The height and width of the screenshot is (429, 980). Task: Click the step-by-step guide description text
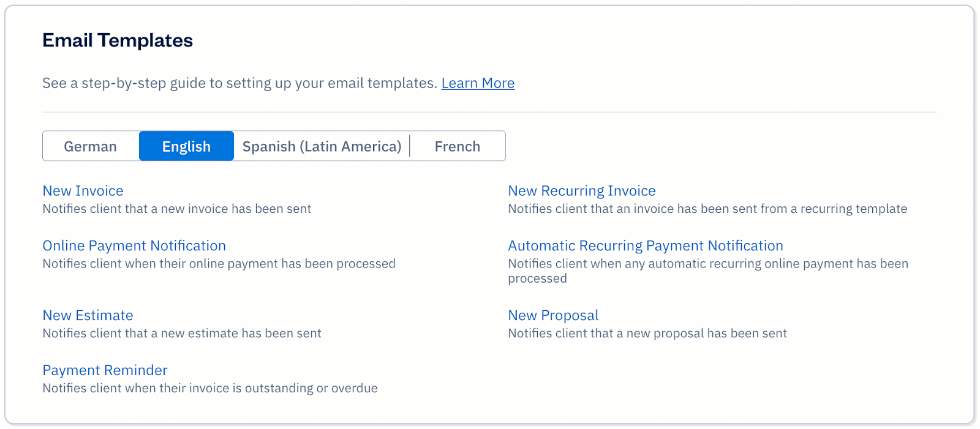click(239, 83)
